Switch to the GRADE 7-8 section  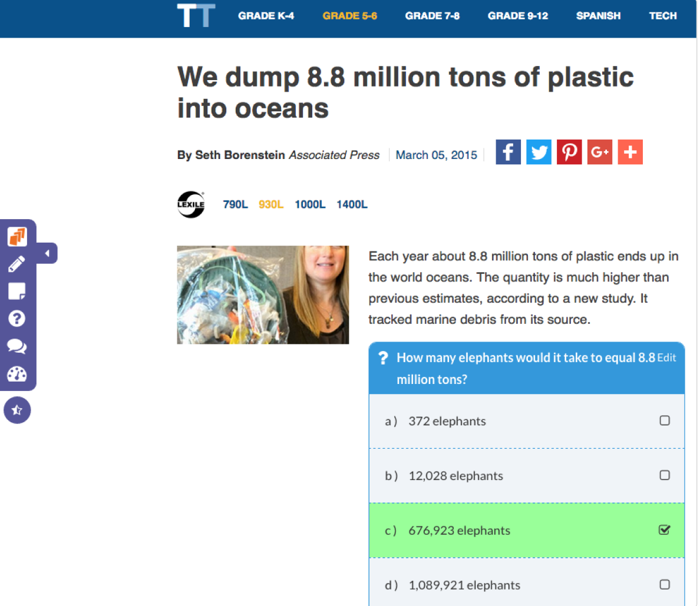coord(432,16)
